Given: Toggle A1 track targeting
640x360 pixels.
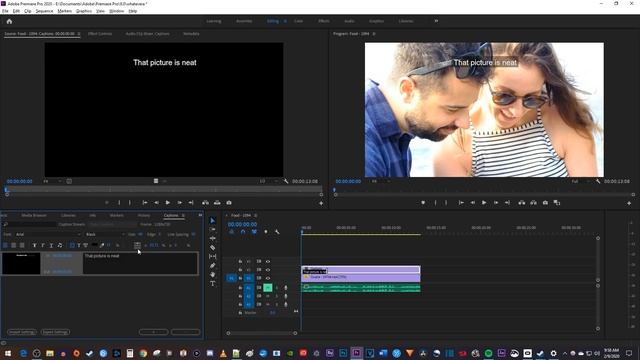Looking at the screenshot, I should pos(249,288).
